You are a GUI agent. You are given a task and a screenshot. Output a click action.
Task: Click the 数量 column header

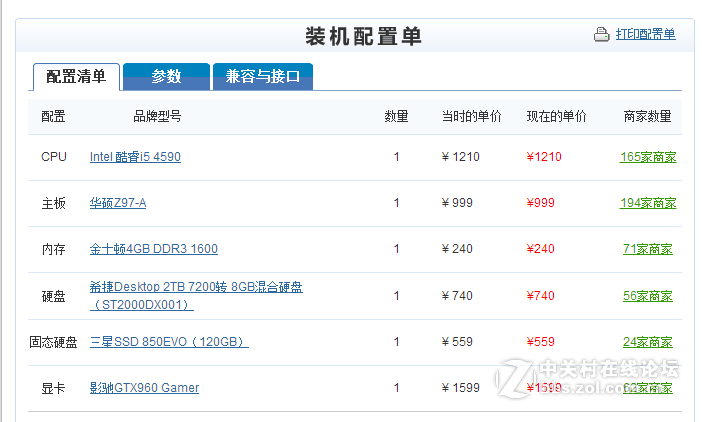(x=396, y=116)
